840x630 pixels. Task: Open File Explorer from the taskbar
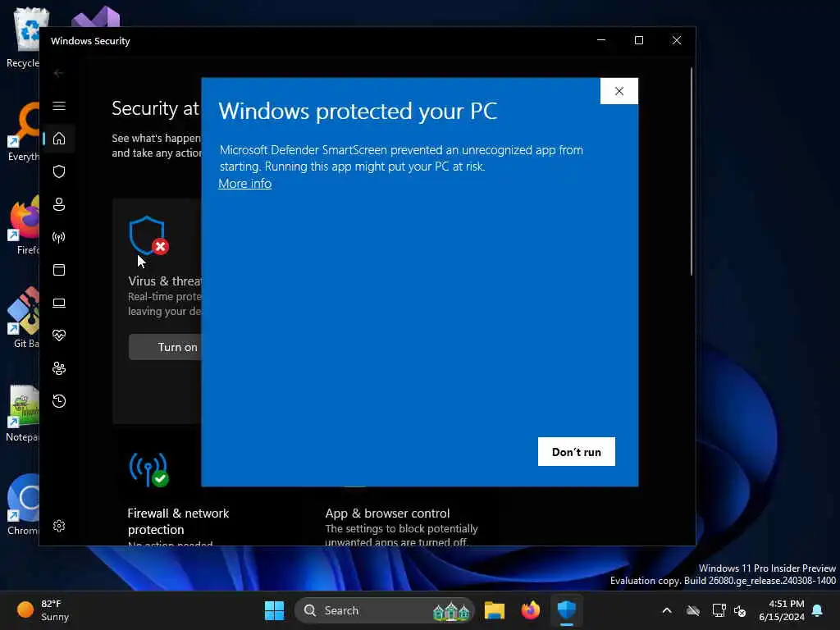pos(495,610)
